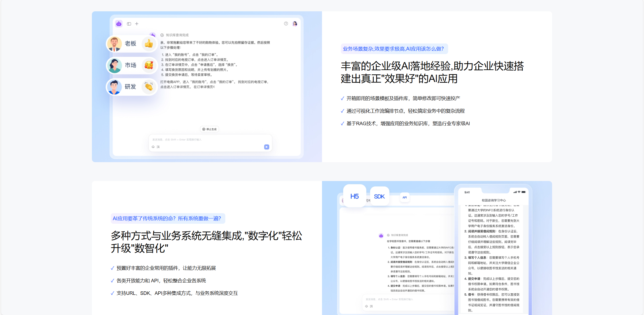Click the H5 integration tile
The image size is (644, 315).
[354, 196]
